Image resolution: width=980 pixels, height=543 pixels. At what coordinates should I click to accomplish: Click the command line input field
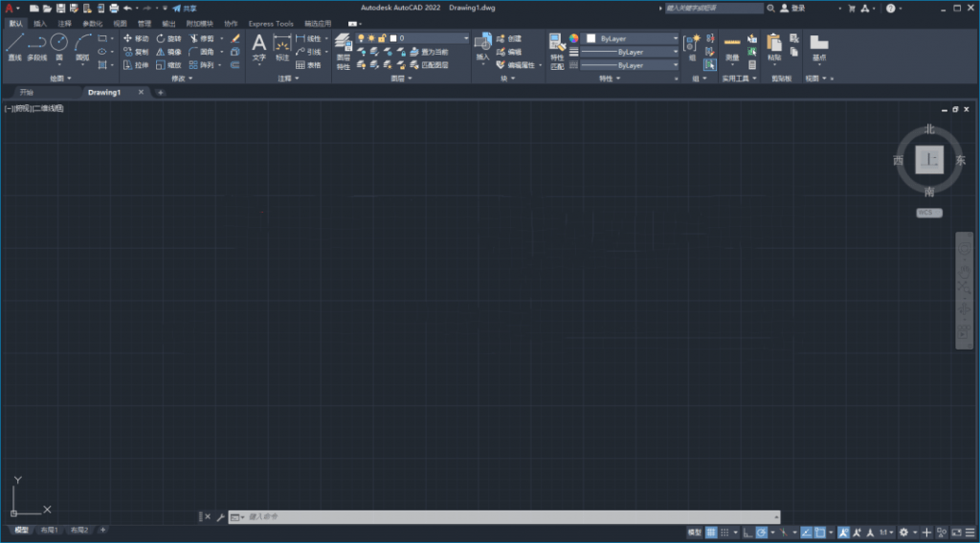click(x=507, y=517)
